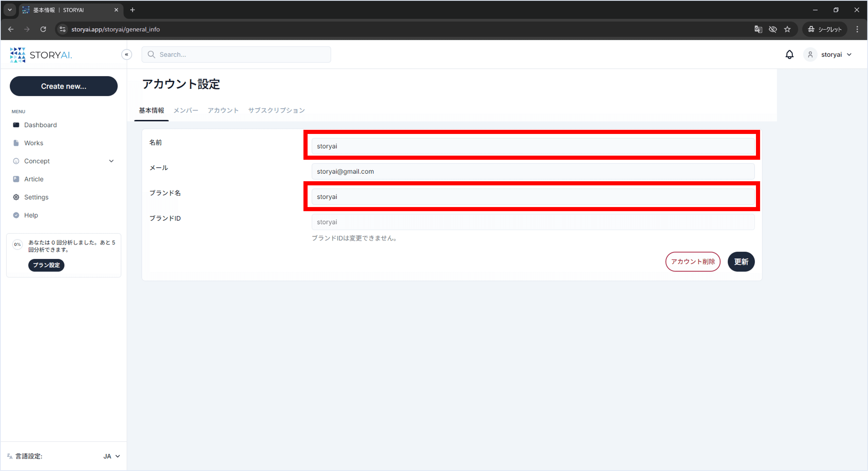Viewport: 868px width, 471px height.
Task: Switch to the メンバー tab
Action: pyautogui.click(x=186, y=111)
